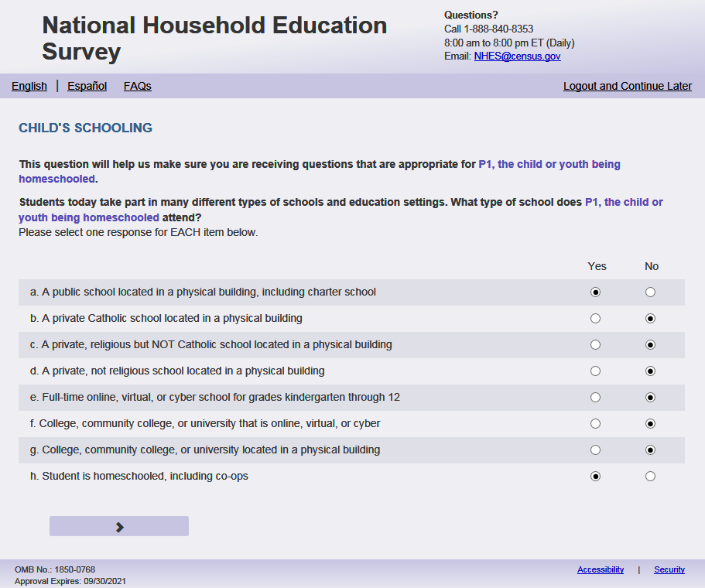Viewport: 705px width, 588px height.
Task: Choose No for private Catholic school
Action: coord(650,319)
